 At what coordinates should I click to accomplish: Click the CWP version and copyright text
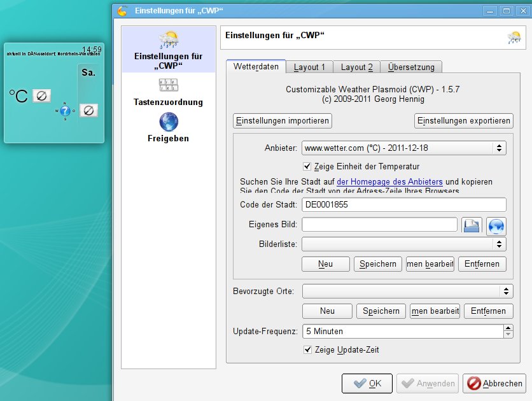[372, 94]
